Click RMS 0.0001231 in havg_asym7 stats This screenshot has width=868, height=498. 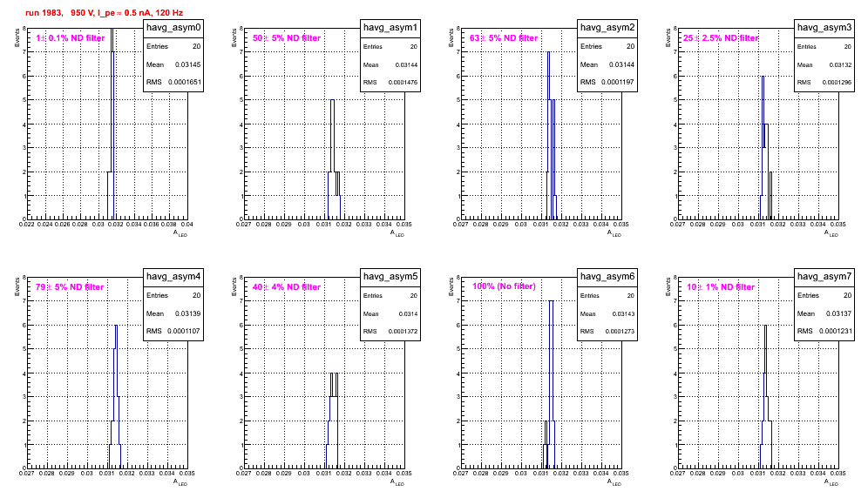pos(824,331)
